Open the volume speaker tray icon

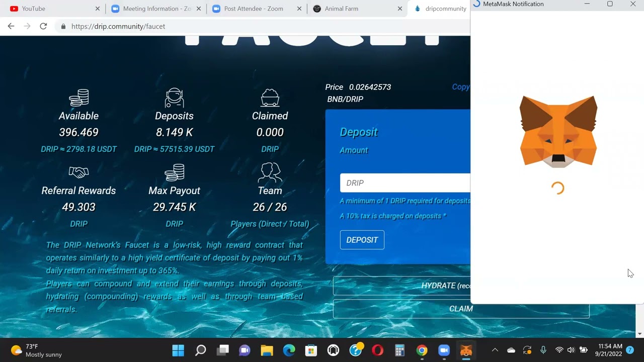click(571, 350)
